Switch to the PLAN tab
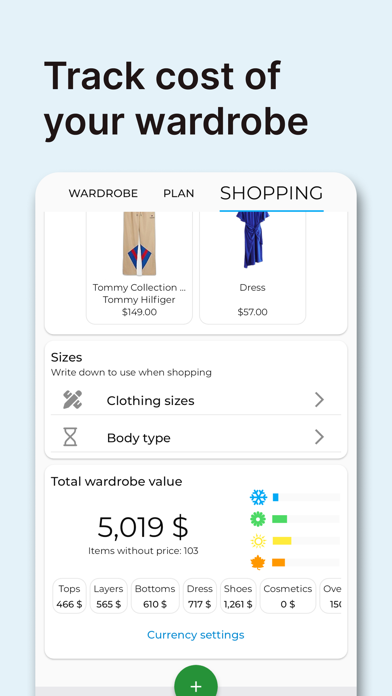The height and width of the screenshot is (696, 392). point(178,194)
